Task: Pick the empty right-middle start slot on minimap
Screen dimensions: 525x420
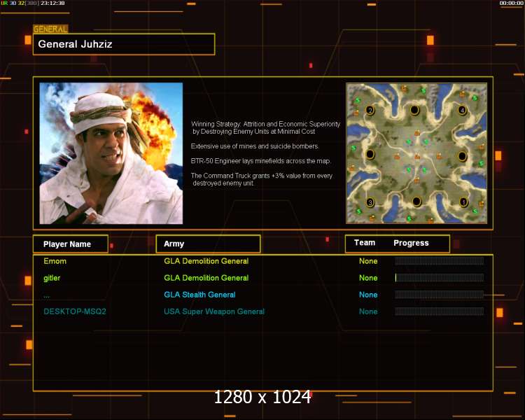Action: pyautogui.click(x=463, y=156)
